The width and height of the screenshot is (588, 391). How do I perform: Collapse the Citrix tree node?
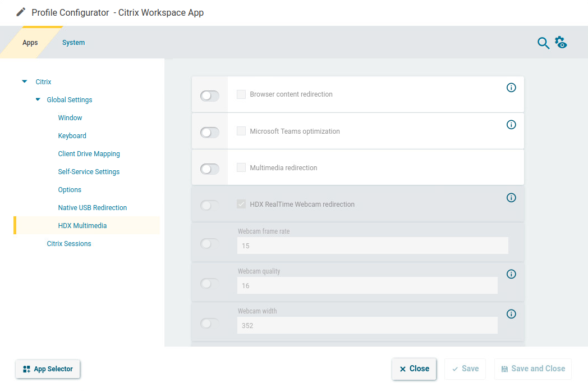pos(24,81)
